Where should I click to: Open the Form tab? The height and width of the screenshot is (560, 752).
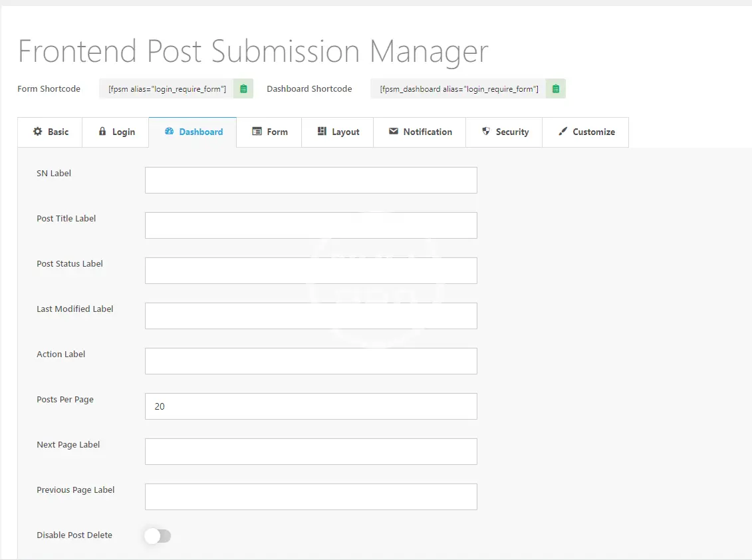(x=269, y=132)
